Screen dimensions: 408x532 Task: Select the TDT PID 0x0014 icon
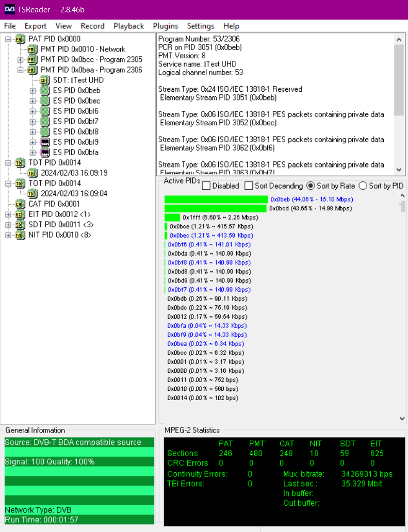pos(20,163)
